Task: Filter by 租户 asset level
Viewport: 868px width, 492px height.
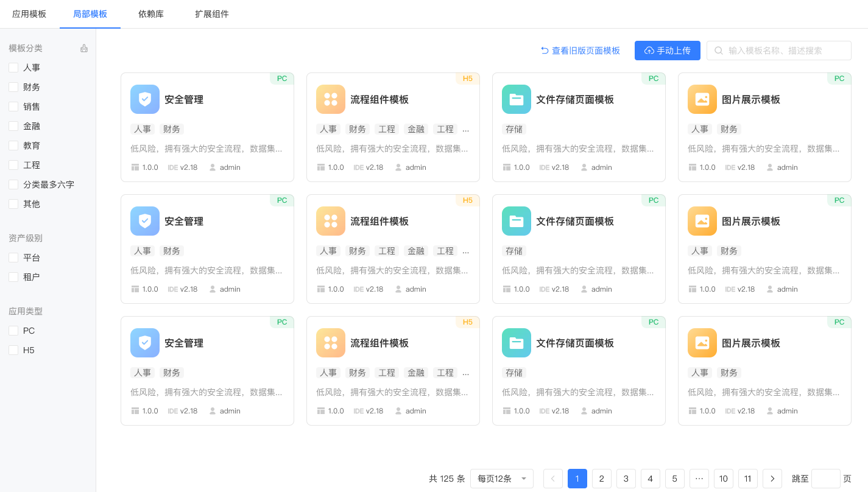Action: click(13, 277)
